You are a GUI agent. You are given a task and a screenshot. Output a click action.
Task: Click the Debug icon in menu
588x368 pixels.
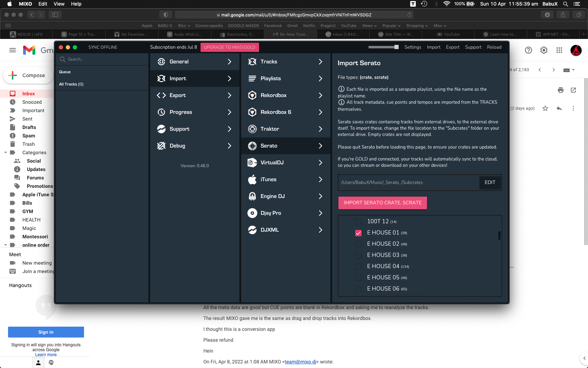[161, 146]
